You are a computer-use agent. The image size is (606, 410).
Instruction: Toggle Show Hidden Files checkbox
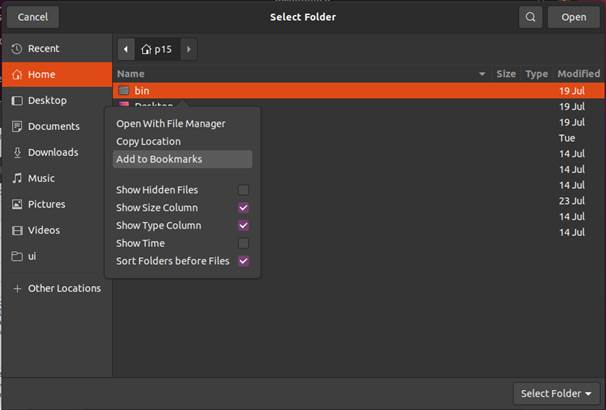pos(243,190)
